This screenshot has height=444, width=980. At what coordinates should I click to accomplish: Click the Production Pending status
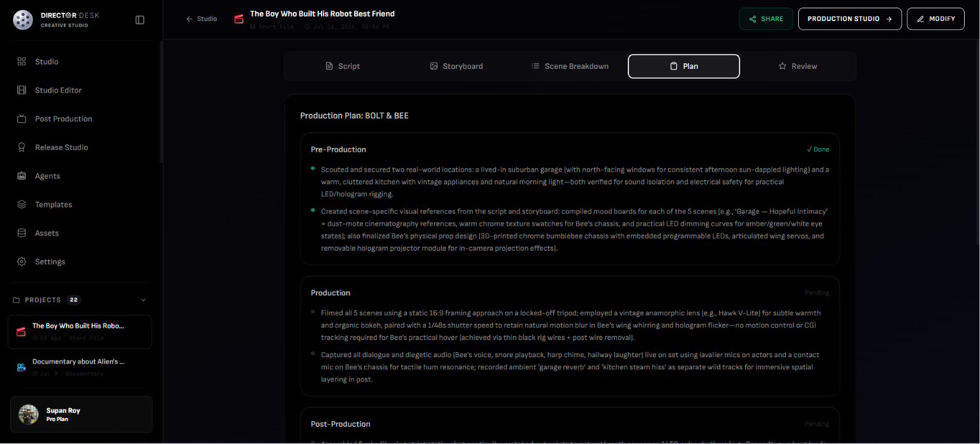(x=817, y=293)
